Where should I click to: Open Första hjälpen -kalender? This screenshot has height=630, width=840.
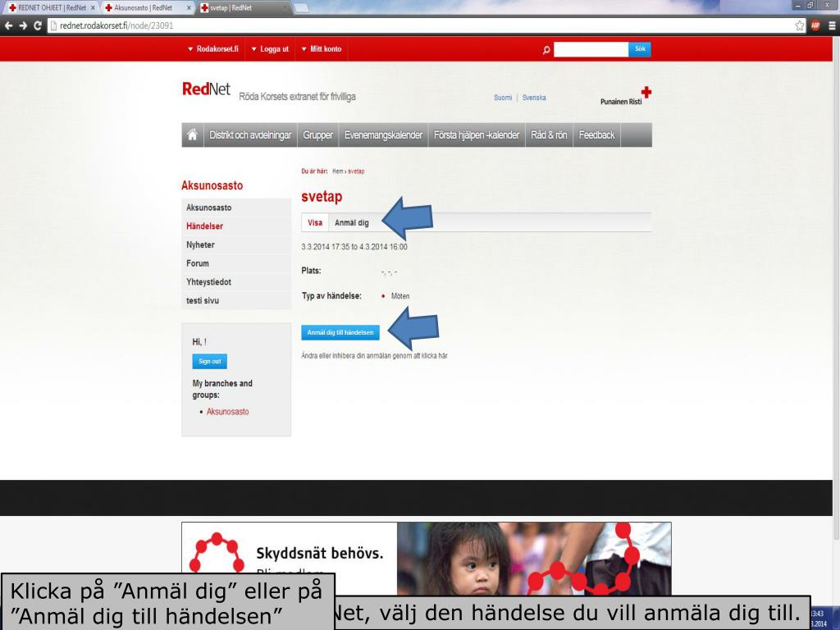point(477,135)
